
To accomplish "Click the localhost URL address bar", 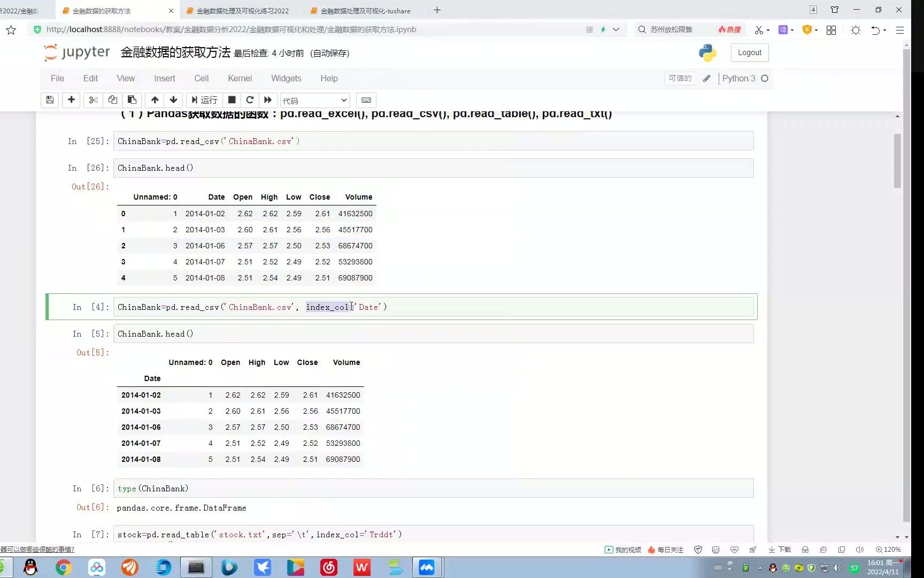I will pyautogui.click(x=231, y=29).
